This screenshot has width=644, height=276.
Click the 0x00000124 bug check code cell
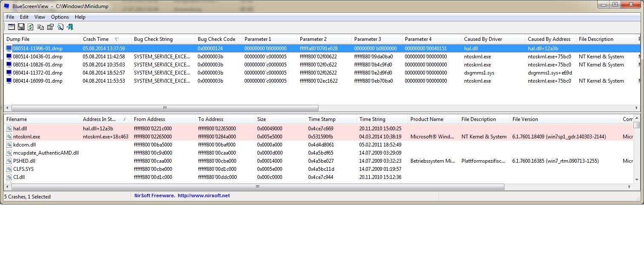[x=210, y=49]
